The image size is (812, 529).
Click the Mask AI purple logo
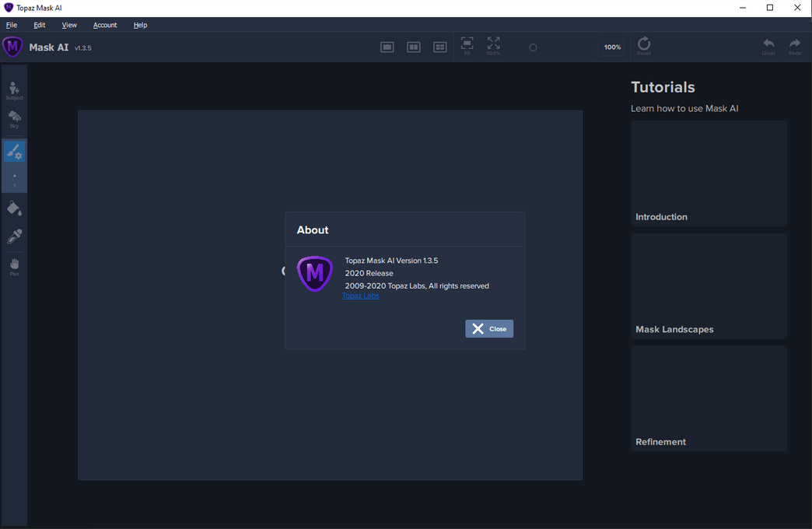(12, 47)
